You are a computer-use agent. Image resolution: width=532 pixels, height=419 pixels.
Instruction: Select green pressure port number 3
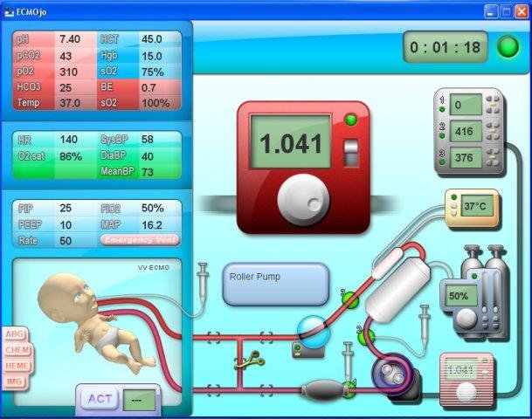point(349,299)
